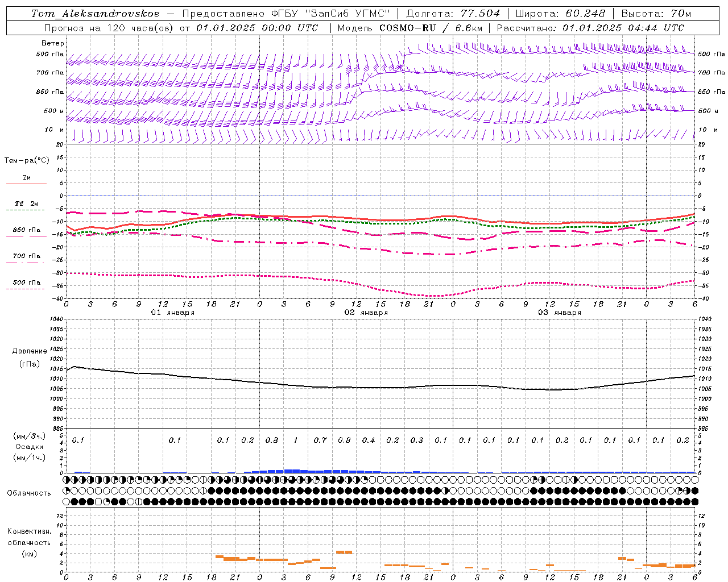This screenshot has height=582, width=728.
Task: Click the Td 2м dew point legend entry
Action: pyautogui.click(x=27, y=203)
